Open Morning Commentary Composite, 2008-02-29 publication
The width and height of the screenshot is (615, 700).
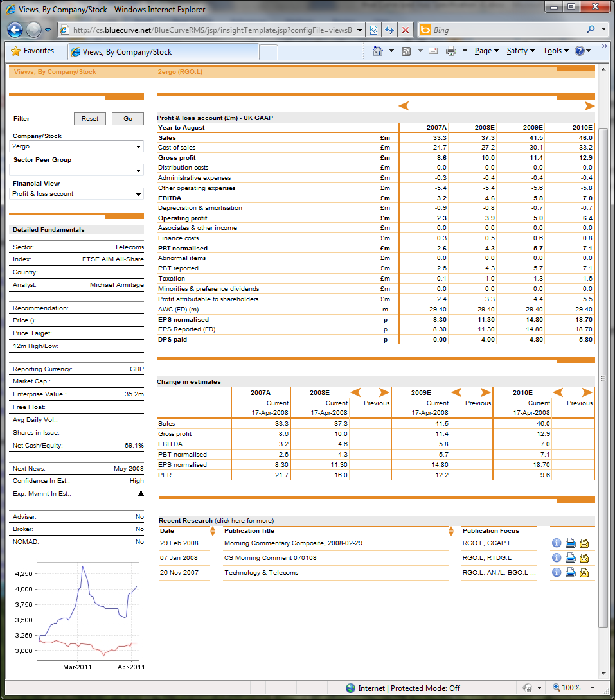tap(294, 543)
